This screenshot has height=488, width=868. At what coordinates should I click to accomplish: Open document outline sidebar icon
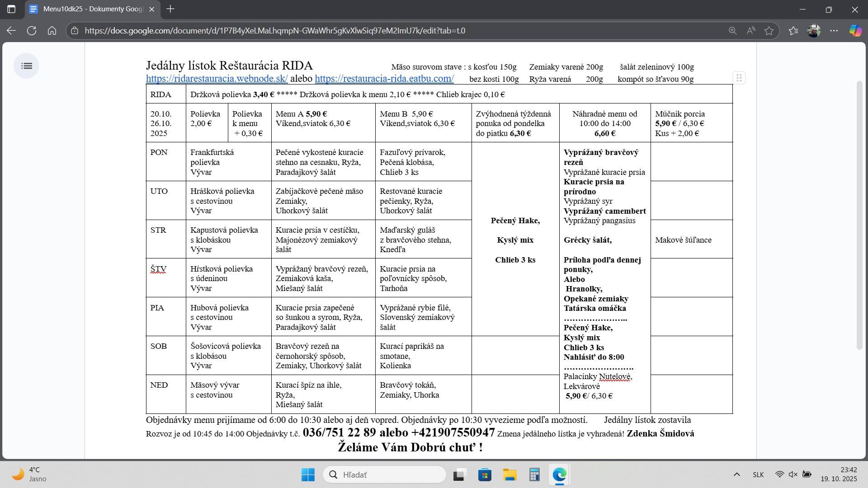(x=27, y=66)
